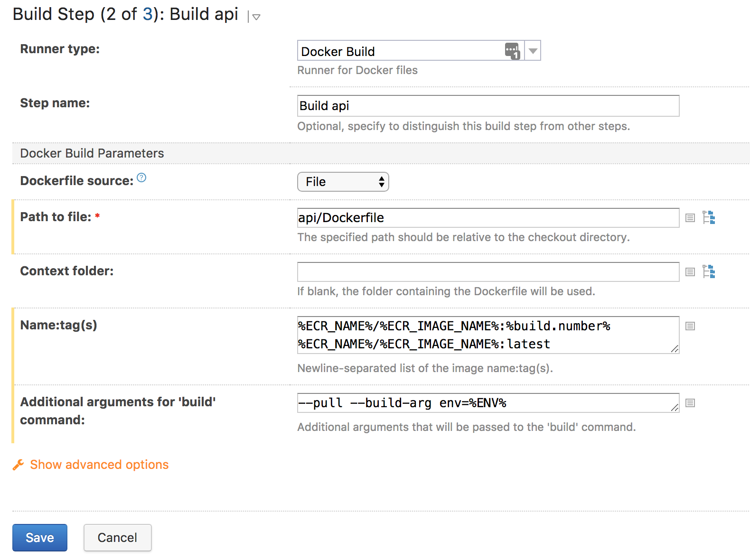This screenshot has height=560, width=750.
Task: Open parameter list icon for Context folder
Action: pyautogui.click(x=690, y=272)
